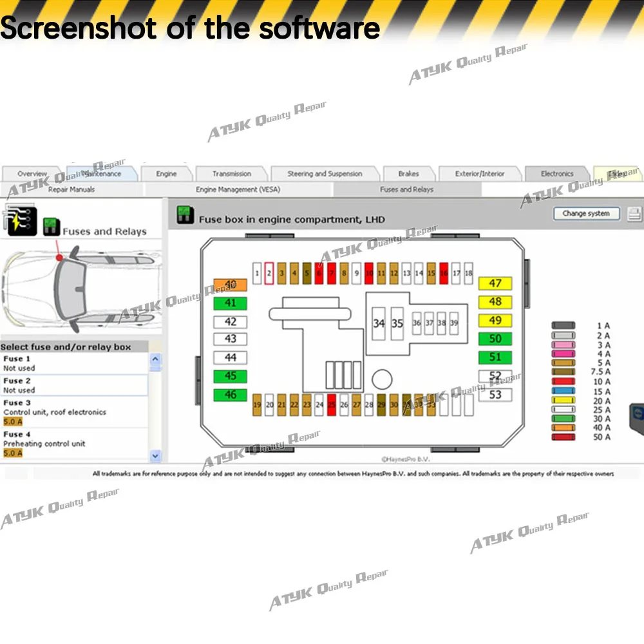The width and height of the screenshot is (644, 644).
Task: Click fuse 13 in the diagram
Action: [x=406, y=274]
